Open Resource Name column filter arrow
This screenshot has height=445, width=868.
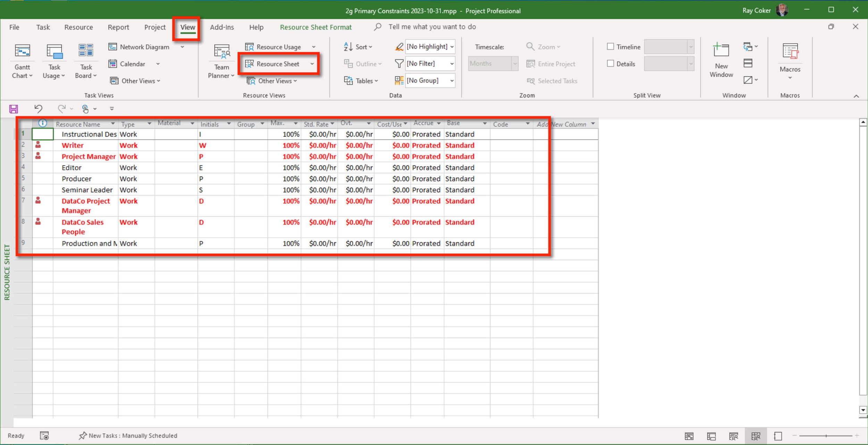[113, 124]
